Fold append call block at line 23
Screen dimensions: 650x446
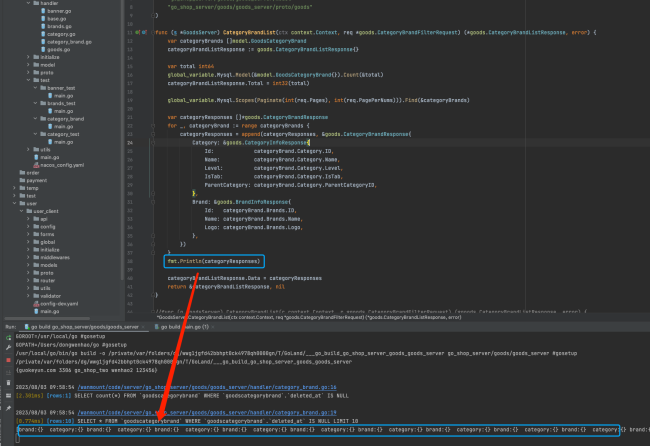[153, 134]
